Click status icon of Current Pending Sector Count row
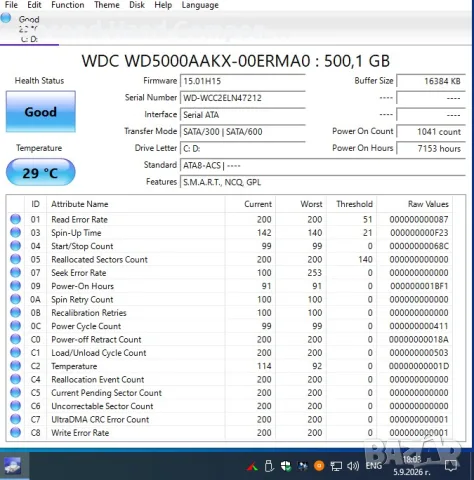 pos(15,392)
